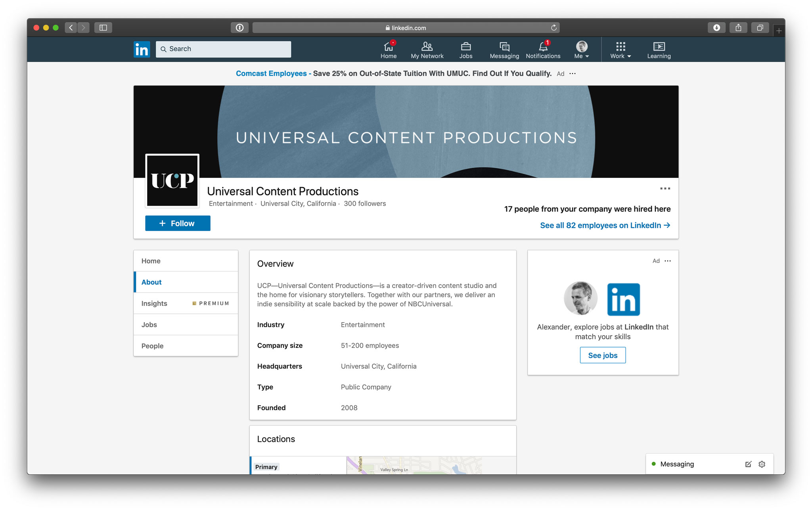Viewport: 812px width, 510px height.
Task: Open the Messaging nav icon
Action: tap(504, 50)
